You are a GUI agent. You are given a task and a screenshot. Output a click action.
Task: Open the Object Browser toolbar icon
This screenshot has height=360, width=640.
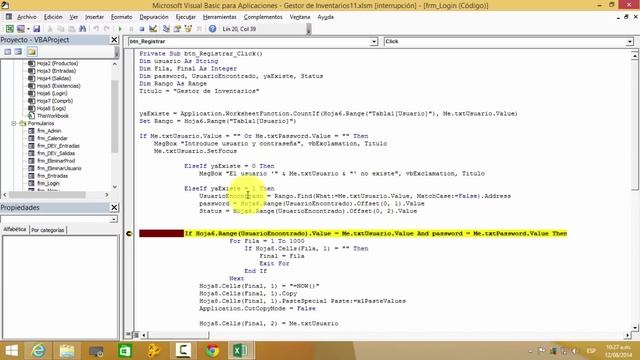188,29
